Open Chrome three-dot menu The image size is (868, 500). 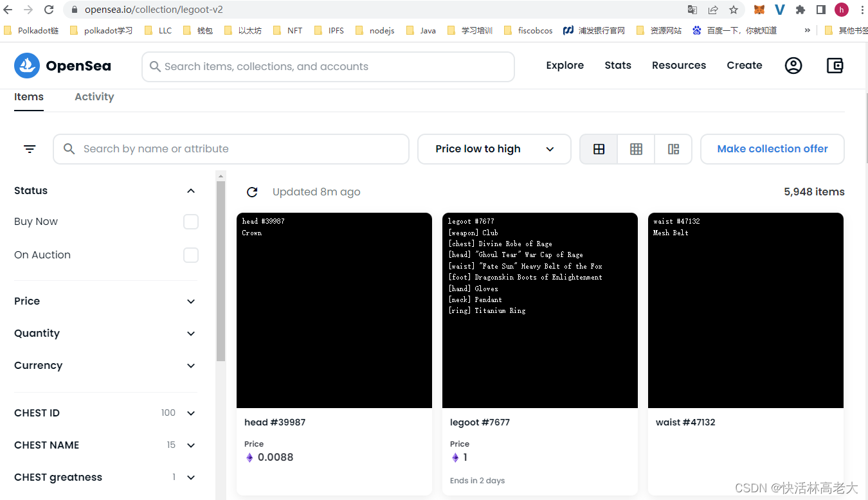862,10
